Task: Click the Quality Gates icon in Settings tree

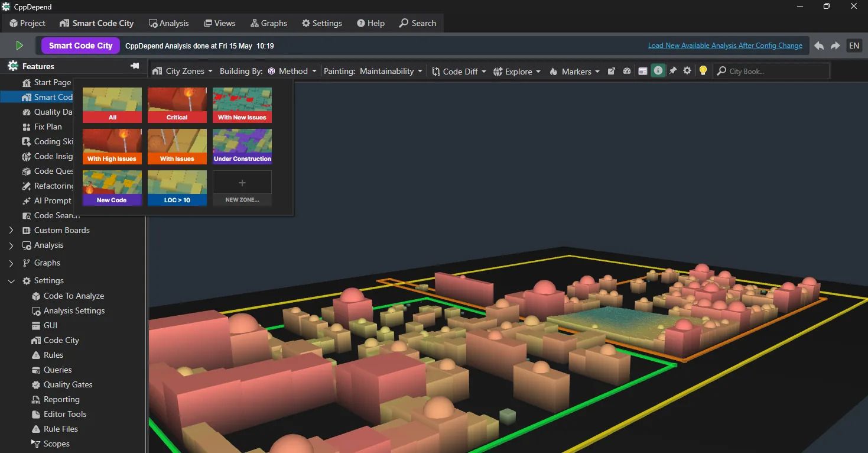Action: [35, 384]
